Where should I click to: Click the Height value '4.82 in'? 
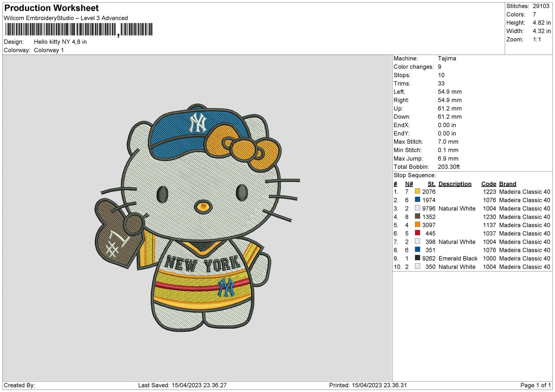[x=542, y=23]
